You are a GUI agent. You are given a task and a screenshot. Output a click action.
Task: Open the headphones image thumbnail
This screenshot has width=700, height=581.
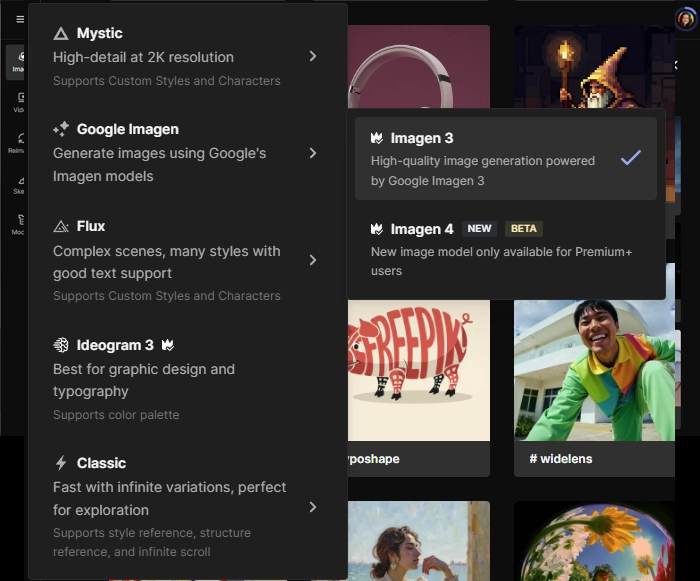point(419,67)
